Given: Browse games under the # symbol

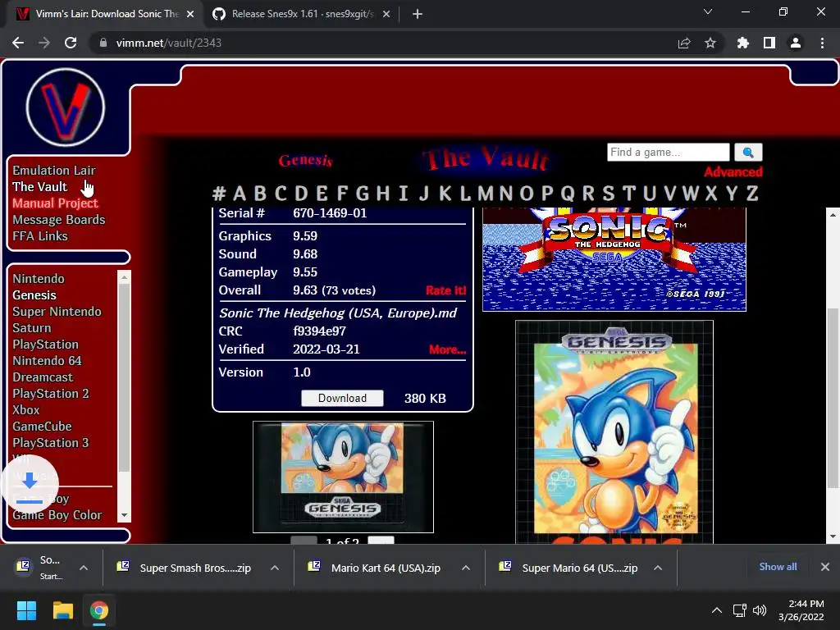Looking at the screenshot, I should (x=218, y=193).
